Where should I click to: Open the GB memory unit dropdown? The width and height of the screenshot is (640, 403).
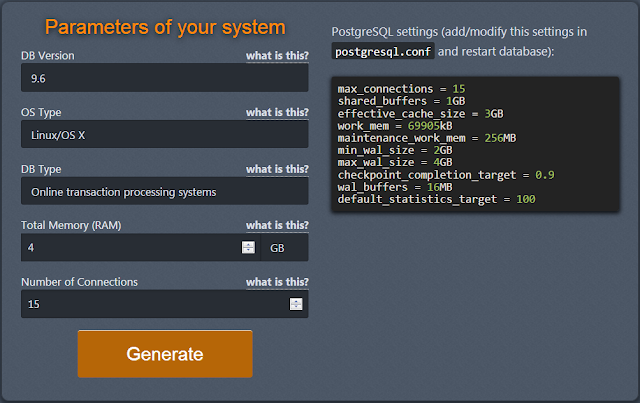pyautogui.click(x=284, y=247)
